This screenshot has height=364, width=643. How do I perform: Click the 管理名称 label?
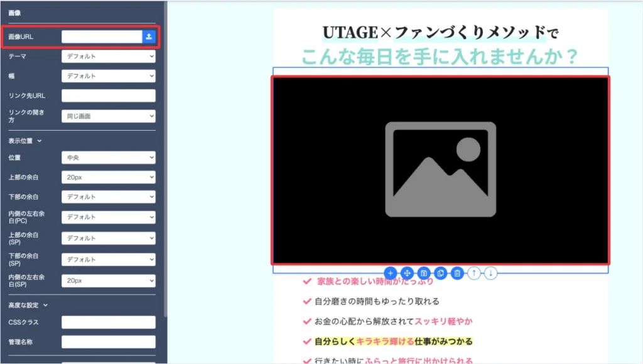pos(21,342)
